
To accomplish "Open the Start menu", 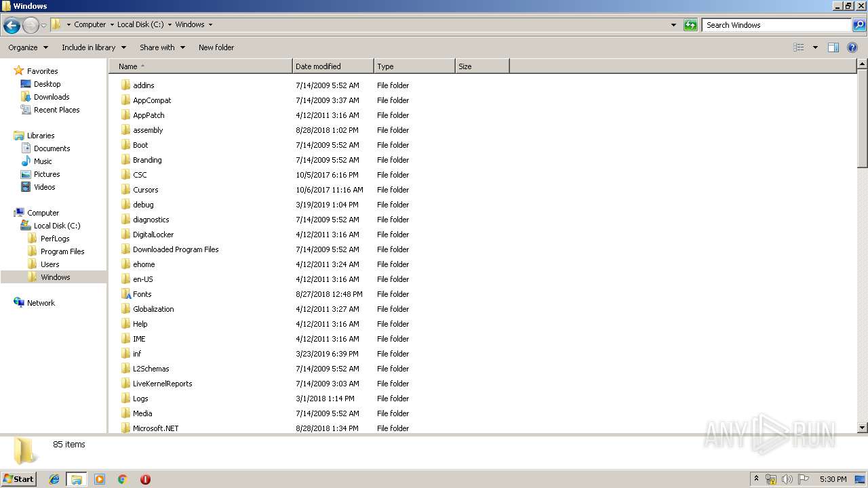I will click(x=19, y=479).
